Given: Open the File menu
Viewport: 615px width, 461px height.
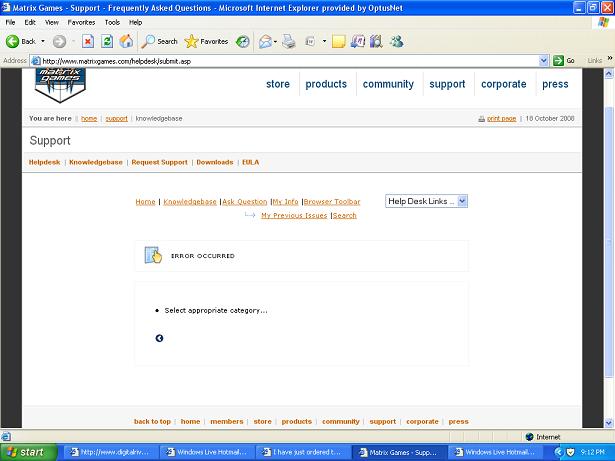Looking at the screenshot, I should coord(10,22).
